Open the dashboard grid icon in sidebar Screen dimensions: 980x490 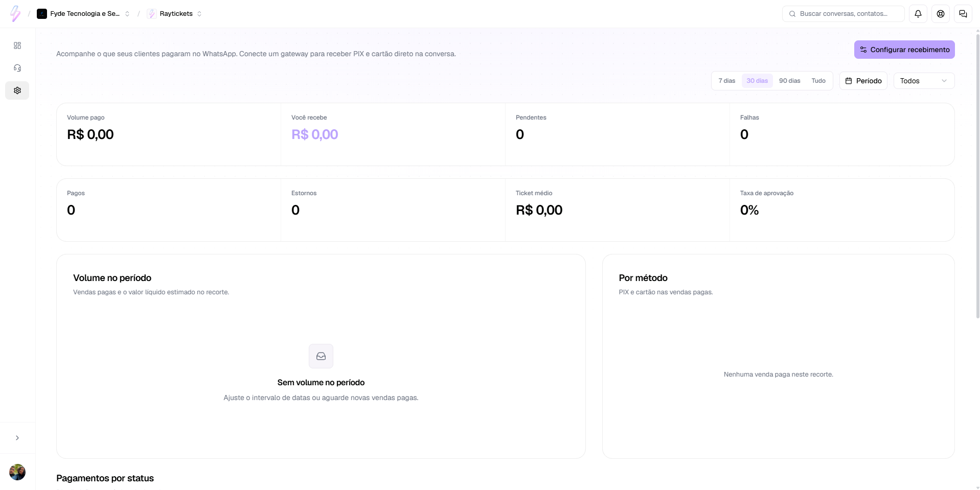[x=17, y=45]
